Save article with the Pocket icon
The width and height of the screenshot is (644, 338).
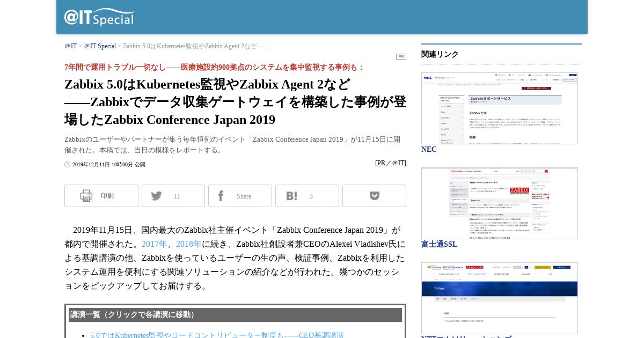[x=375, y=196]
